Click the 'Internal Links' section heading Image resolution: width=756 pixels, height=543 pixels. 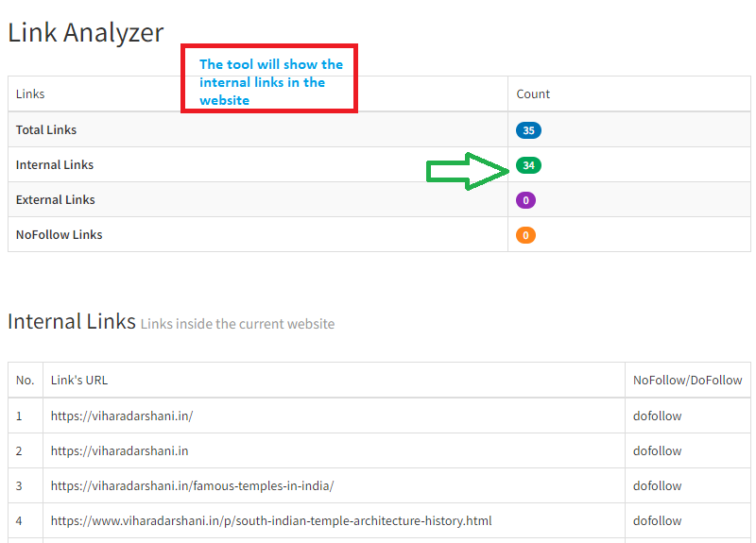[x=72, y=321]
